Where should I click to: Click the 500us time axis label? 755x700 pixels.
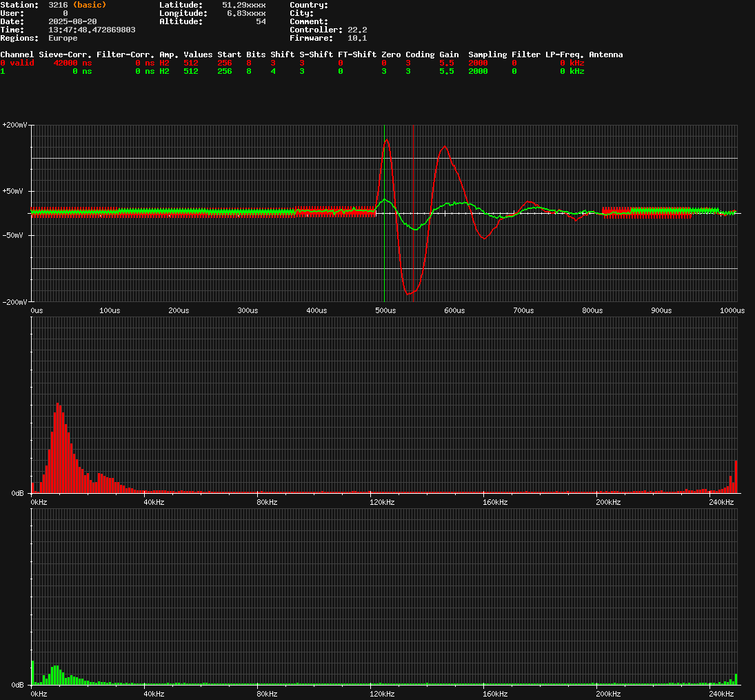(385, 310)
